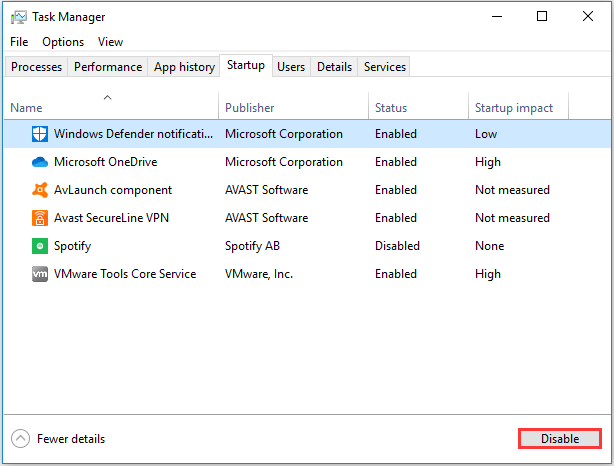Select the AvLaunch component entry name
This screenshot has width=614, height=466.
pyautogui.click(x=113, y=190)
